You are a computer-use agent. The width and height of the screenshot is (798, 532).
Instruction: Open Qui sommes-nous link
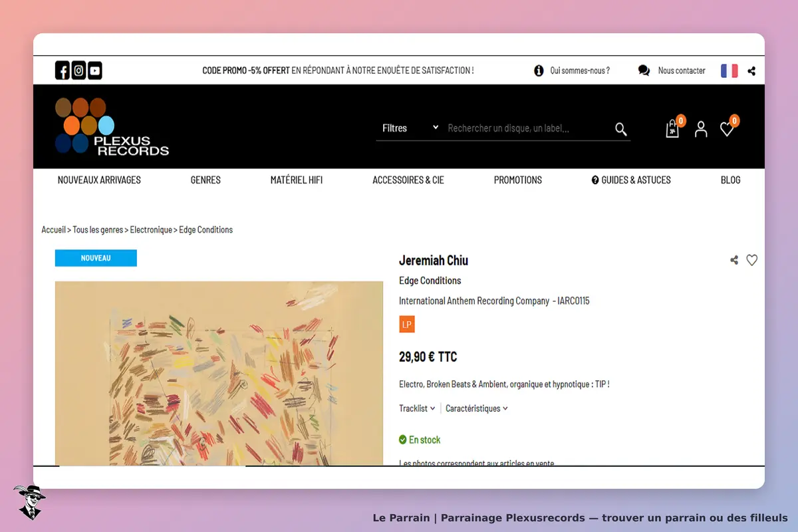(x=580, y=70)
